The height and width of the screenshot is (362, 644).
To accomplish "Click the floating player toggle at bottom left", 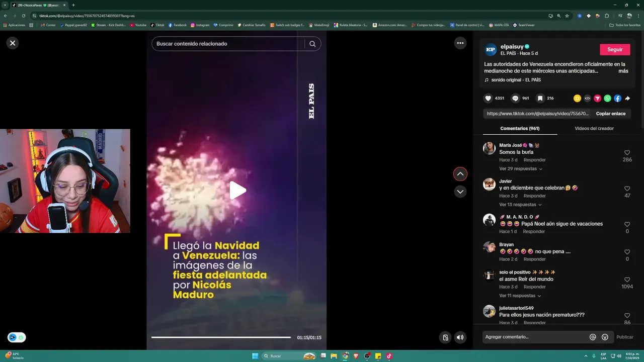I will coord(17,338).
